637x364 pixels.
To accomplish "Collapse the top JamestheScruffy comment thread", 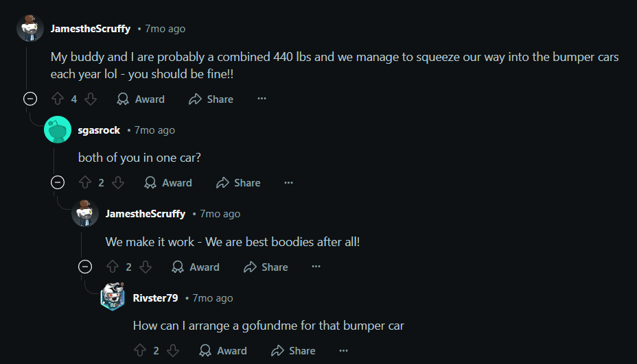I will coord(30,99).
